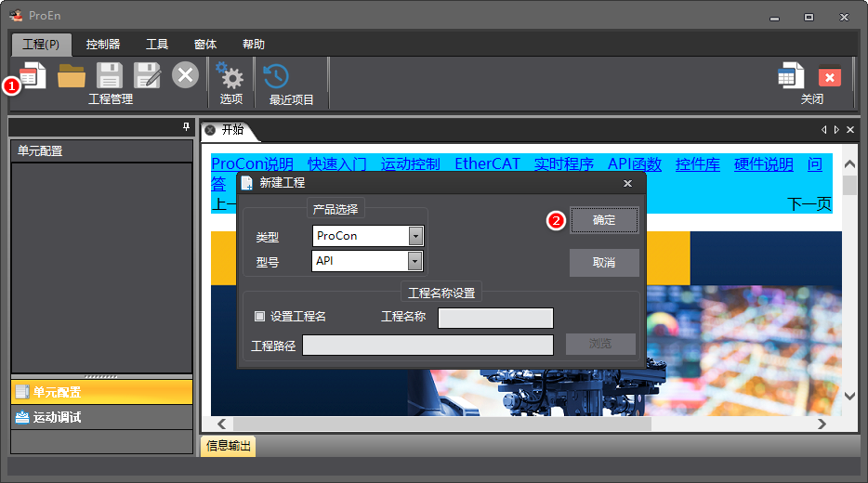Click the horizontal scrollbar right arrow
The image size is (868, 483).
822,424
